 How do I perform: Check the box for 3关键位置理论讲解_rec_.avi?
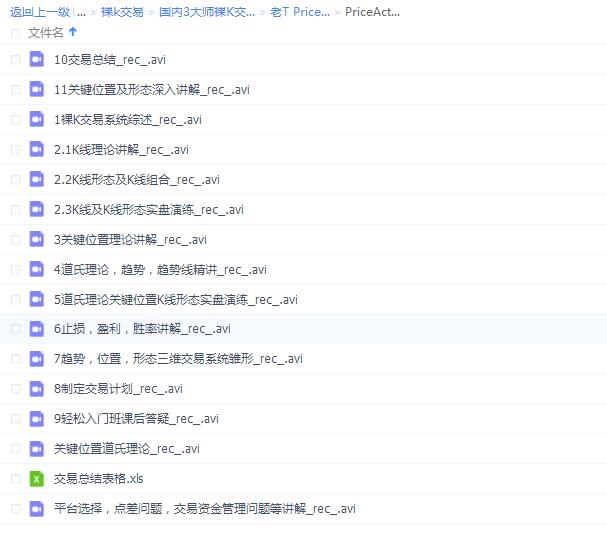point(15,240)
